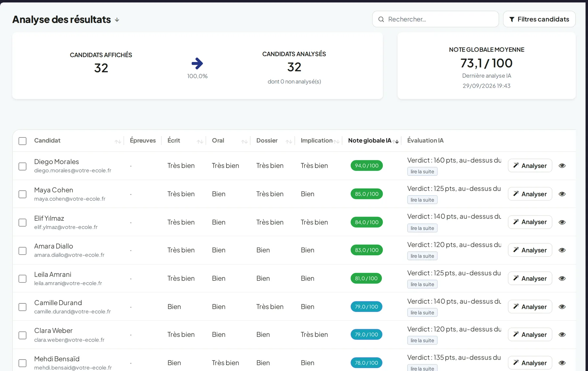This screenshot has height=371, width=588.
Task: View Elif Yılmaz details eye icon
Action: click(562, 222)
